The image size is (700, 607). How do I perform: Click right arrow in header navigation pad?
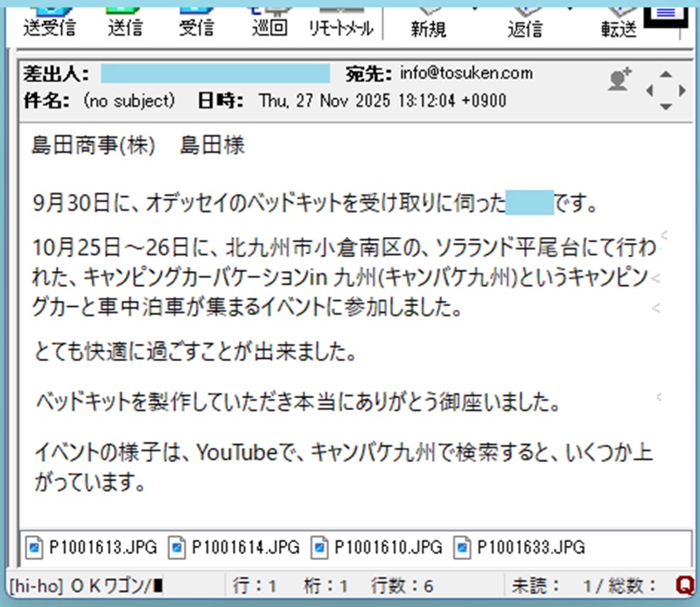[x=683, y=90]
